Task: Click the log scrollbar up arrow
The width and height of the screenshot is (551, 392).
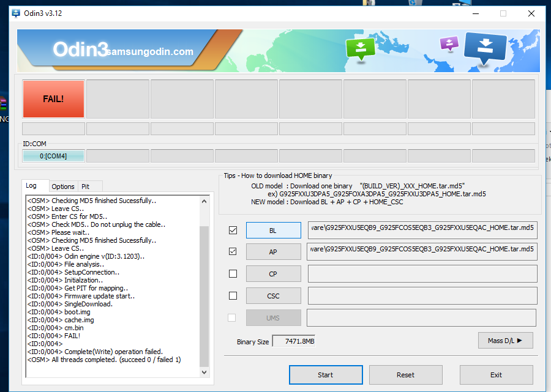Action: (x=204, y=201)
